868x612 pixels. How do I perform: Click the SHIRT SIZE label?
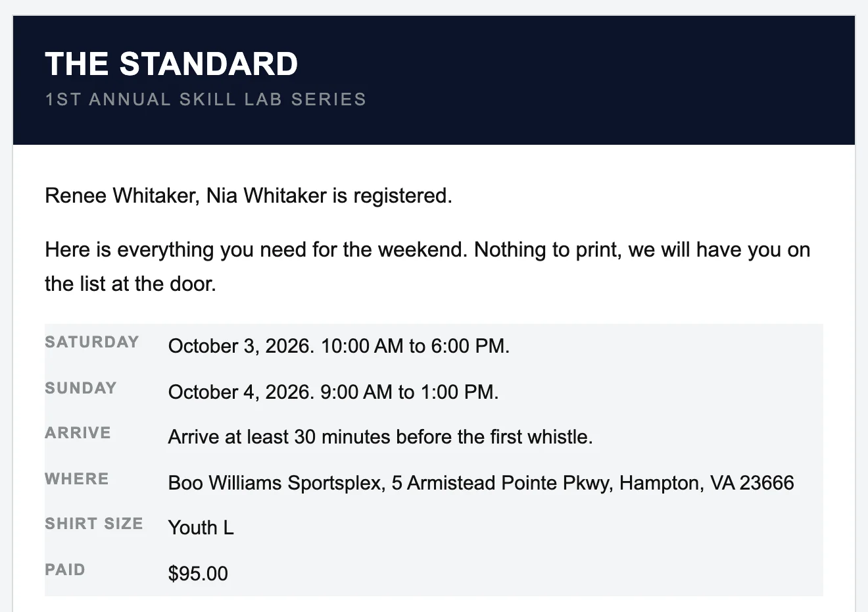point(94,524)
